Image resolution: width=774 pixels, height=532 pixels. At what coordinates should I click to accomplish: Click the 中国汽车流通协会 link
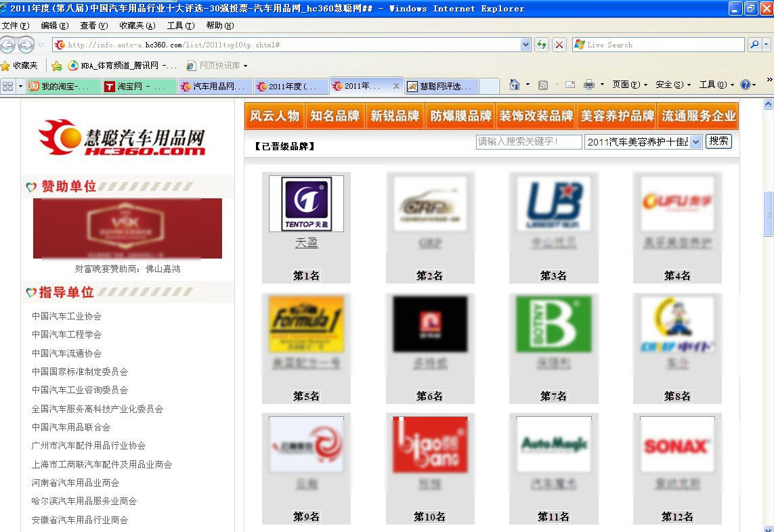[x=66, y=353]
